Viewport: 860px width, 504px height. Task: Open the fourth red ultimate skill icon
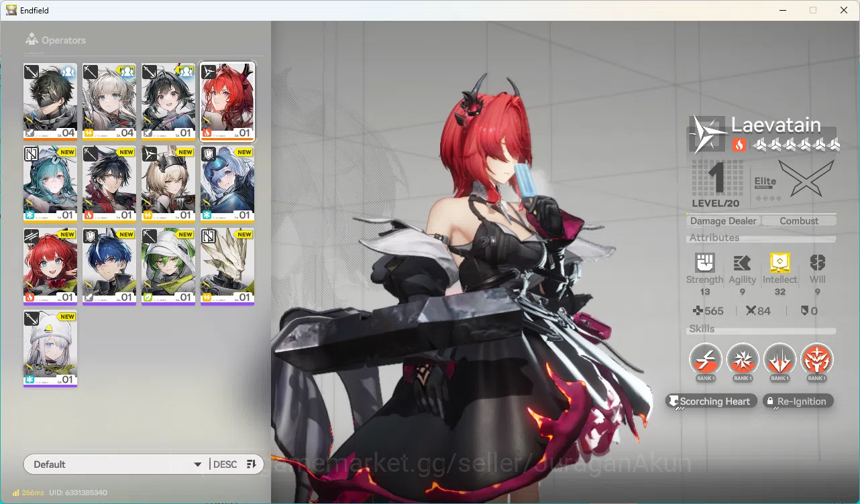[816, 360]
